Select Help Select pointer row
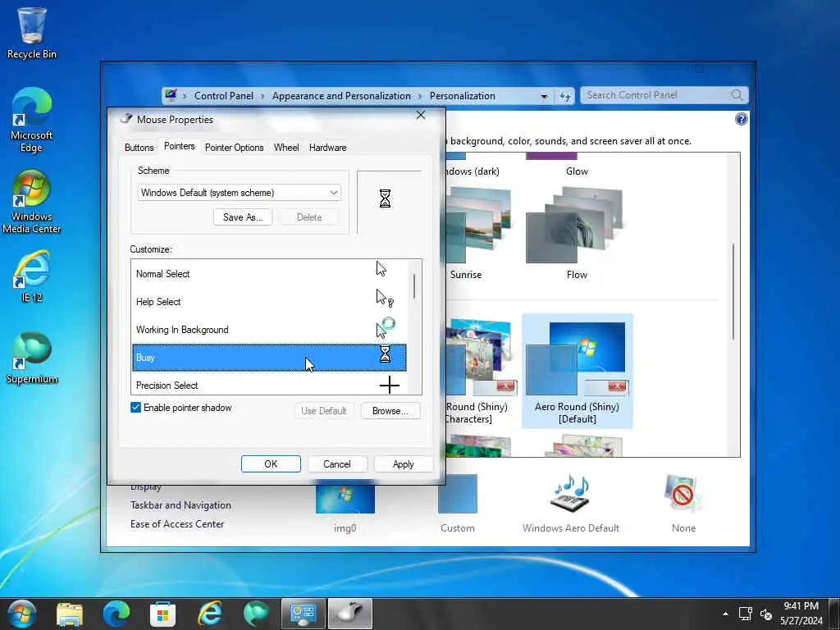The width and height of the screenshot is (840, 630). [x=269, y=302]
